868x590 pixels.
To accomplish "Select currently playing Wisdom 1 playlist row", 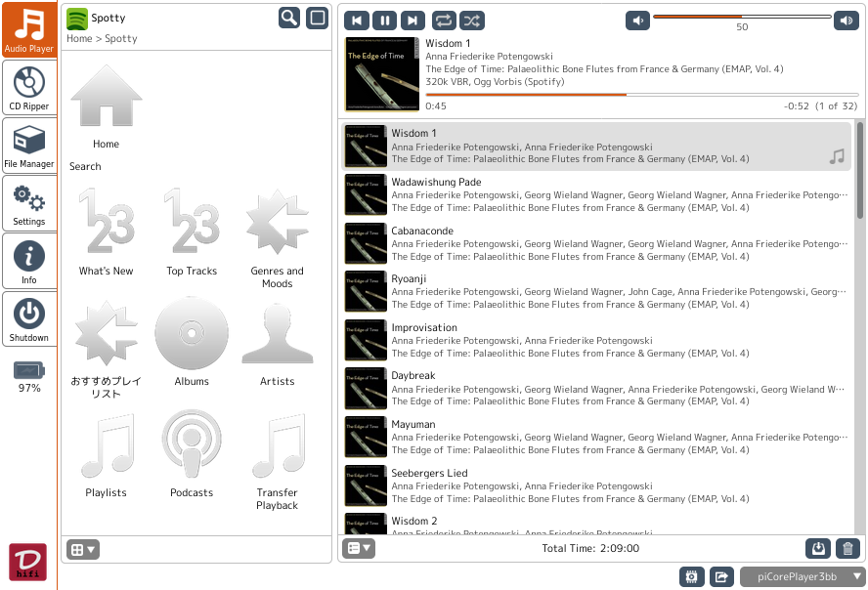I will [x=596, y=146].
